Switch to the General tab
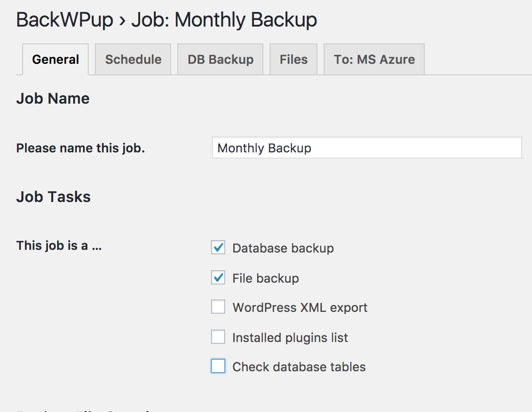The height and width of the screenshot is (412, 532). (55, 59)
